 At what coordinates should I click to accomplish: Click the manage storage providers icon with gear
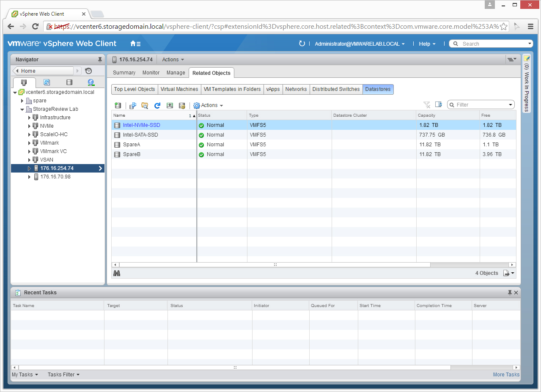click(x=182, y=105)
